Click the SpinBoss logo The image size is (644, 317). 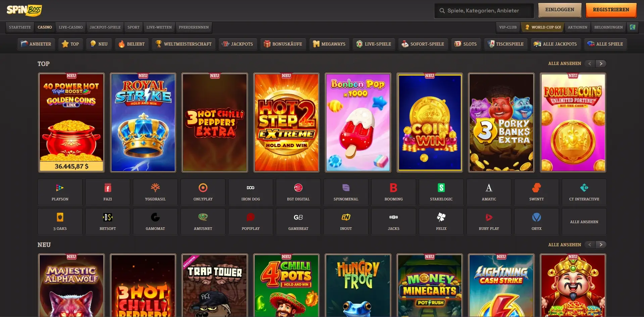click(x=24, y=10)
